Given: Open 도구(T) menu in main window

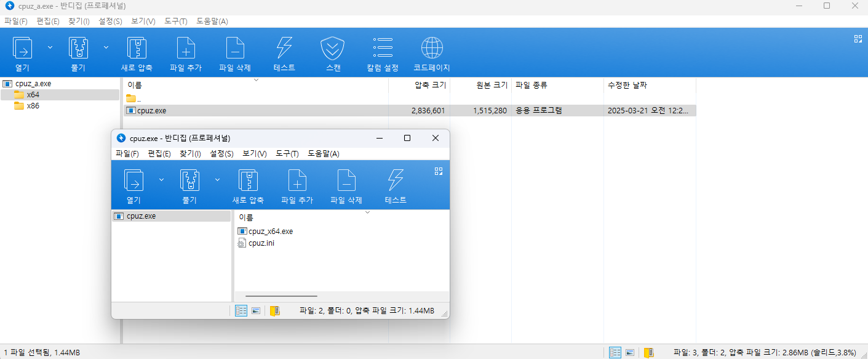Looking at the screenshot, I should click(176, 21).
